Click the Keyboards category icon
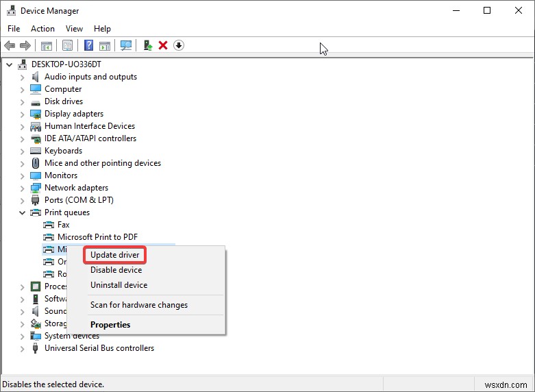The height and width of the screenshot is (392, 535). tap(36, 151)
